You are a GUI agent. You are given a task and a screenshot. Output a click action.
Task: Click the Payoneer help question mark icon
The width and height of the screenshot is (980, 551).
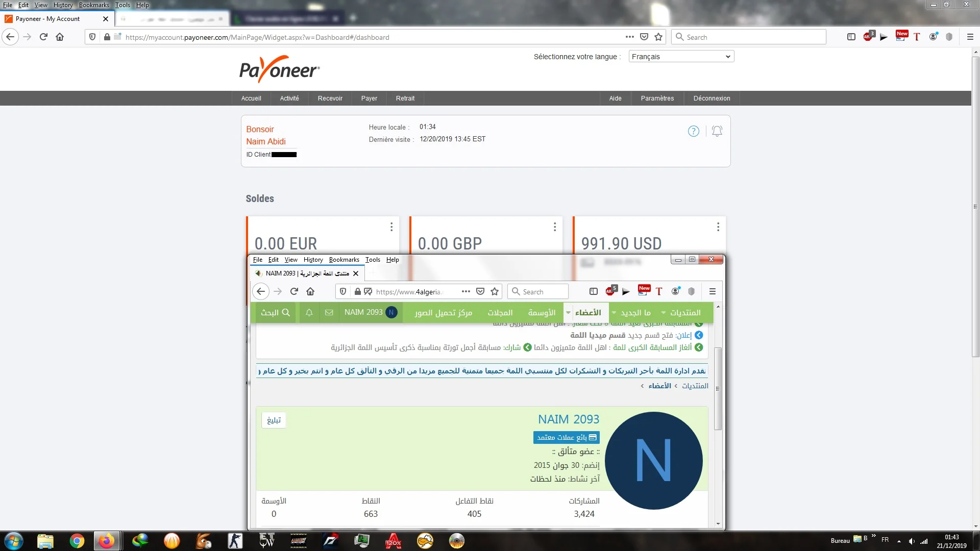(693, 131)
